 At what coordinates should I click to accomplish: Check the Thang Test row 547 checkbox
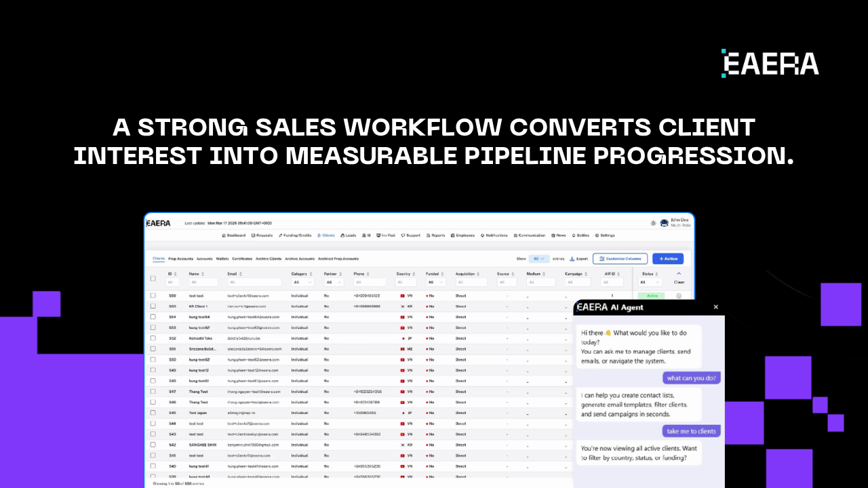(153, 392)
